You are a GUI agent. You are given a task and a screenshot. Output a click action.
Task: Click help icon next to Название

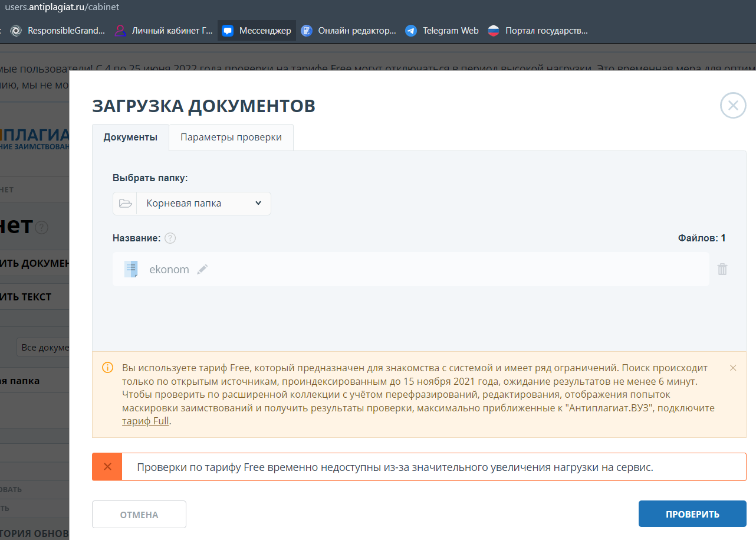click(170, 238)
